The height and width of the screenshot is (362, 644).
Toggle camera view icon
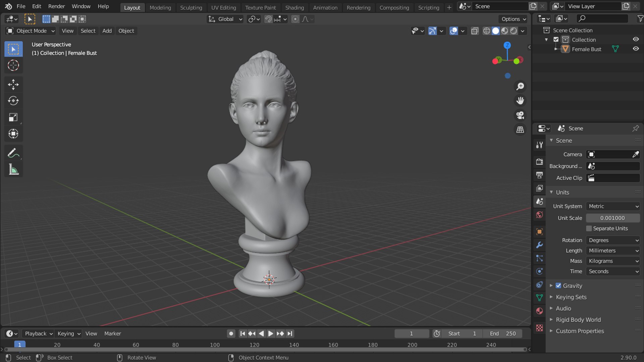tap(520, 115)
